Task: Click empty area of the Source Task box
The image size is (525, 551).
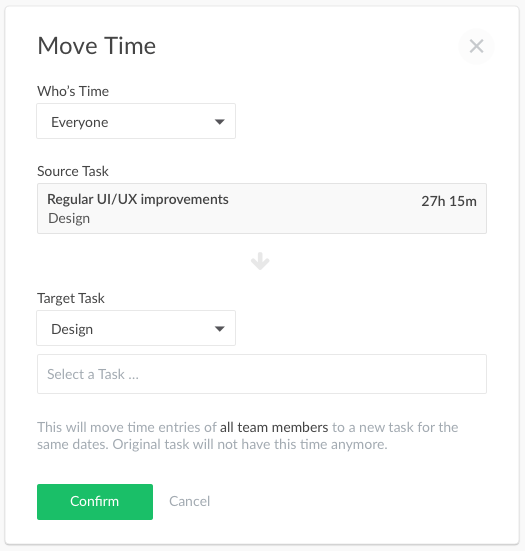Action: 323,218
